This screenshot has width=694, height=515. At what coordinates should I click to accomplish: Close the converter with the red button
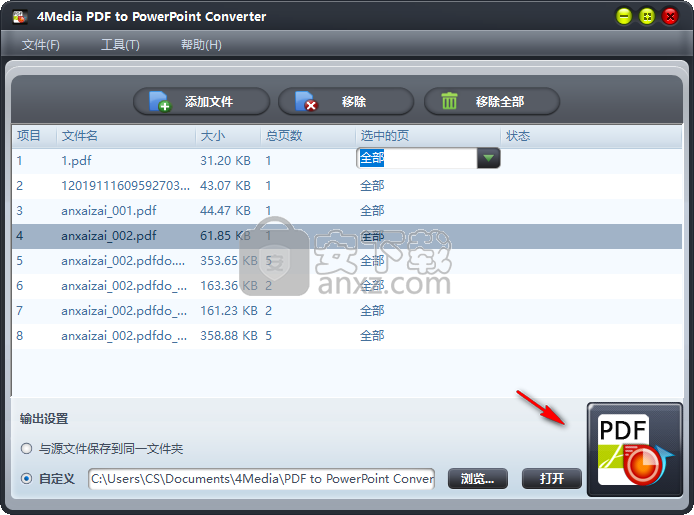pyautogui.click(x=670, y=17)
